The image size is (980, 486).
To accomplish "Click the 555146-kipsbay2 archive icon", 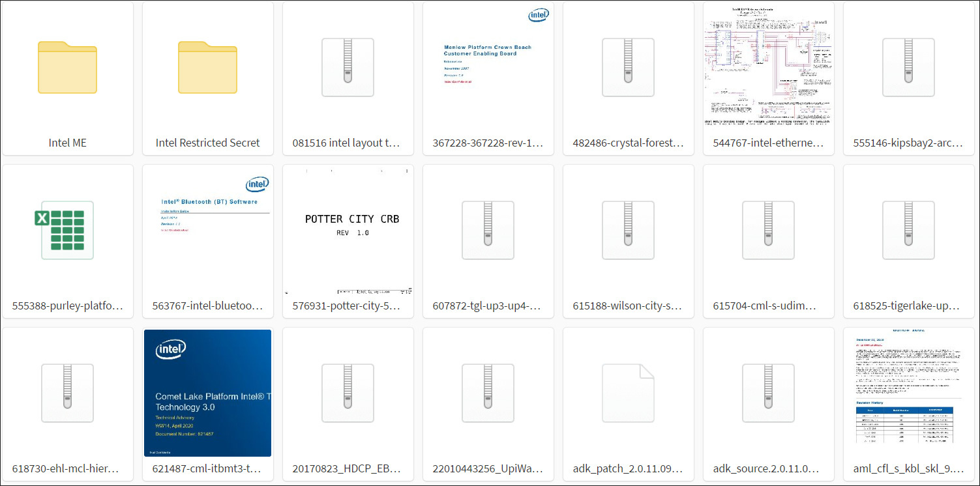I will 908,68.
